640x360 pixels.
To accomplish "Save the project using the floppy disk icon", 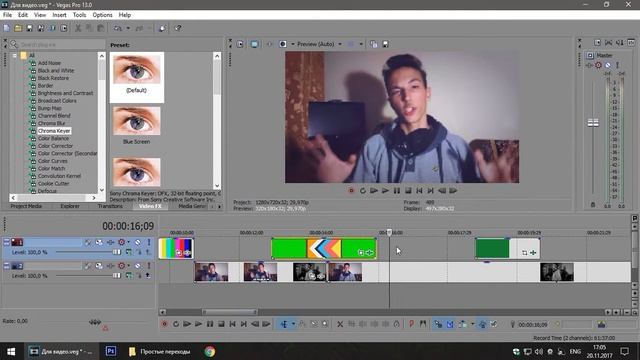I will (x=29, y=28).
